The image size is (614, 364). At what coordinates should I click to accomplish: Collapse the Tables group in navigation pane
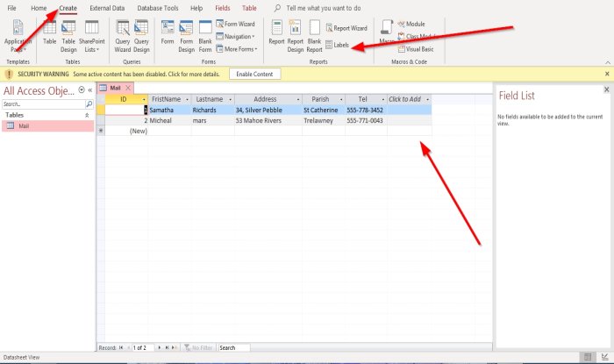pyautogui.click(x=87, y=115)
